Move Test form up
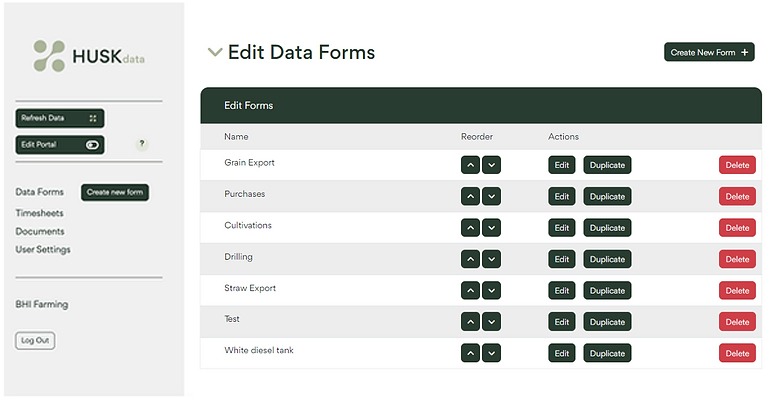The width and height of the screenshot is (772, 403). tap(470, 322)
